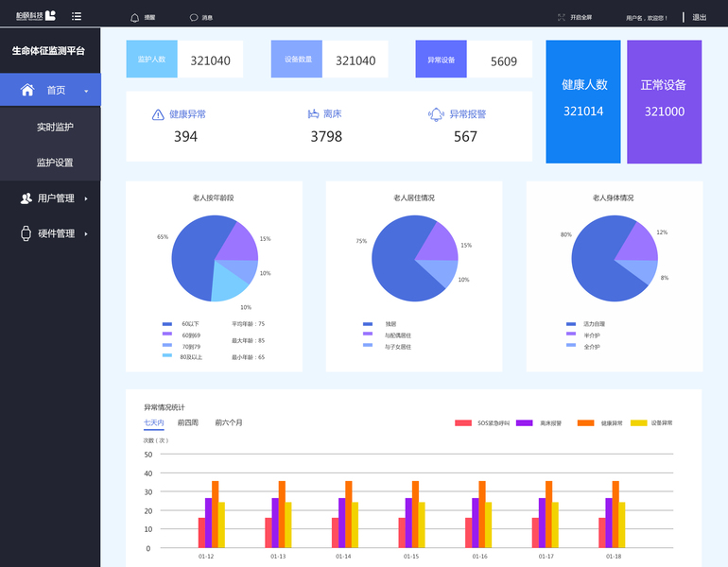The image size is (728, 567).
Task: Expand the 用户管理 submenu arrow
Action: pos(86,198)
